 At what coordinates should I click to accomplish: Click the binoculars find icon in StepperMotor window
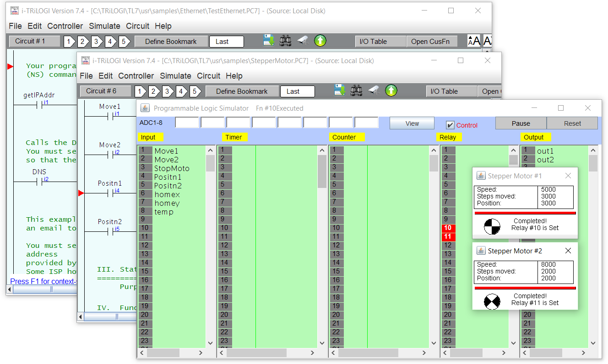coord(357,91)
